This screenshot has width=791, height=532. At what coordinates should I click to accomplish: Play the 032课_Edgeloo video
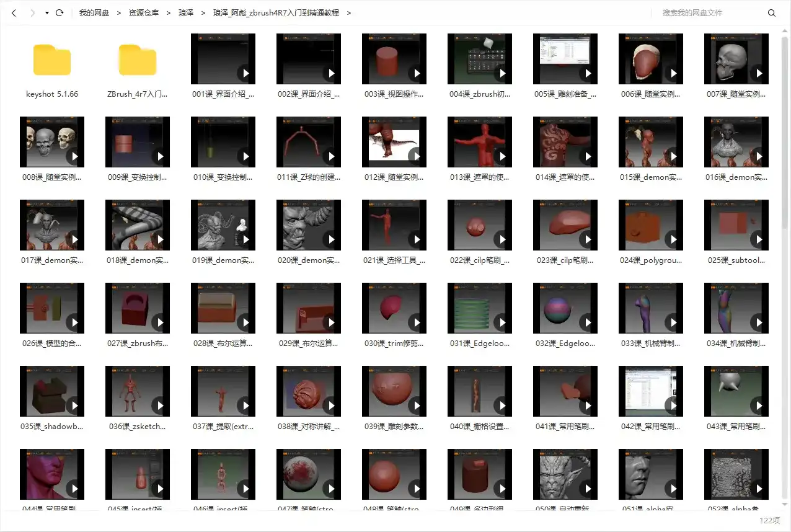pos(565,308)
